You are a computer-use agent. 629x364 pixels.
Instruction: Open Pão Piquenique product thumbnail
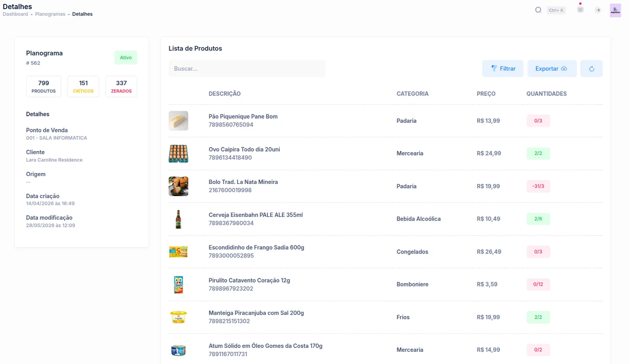[178, 121]
